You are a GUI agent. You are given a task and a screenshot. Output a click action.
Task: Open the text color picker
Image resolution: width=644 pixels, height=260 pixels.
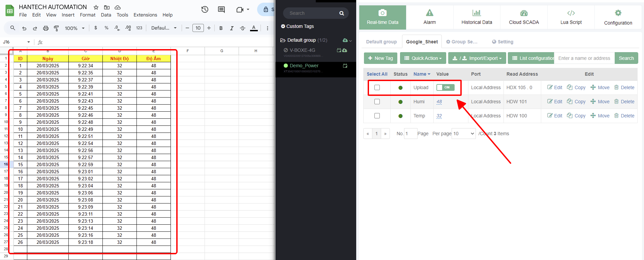point(254,28)
